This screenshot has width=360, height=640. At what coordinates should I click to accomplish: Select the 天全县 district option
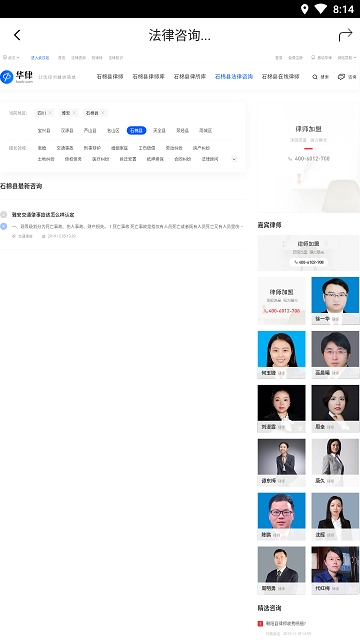159,131
